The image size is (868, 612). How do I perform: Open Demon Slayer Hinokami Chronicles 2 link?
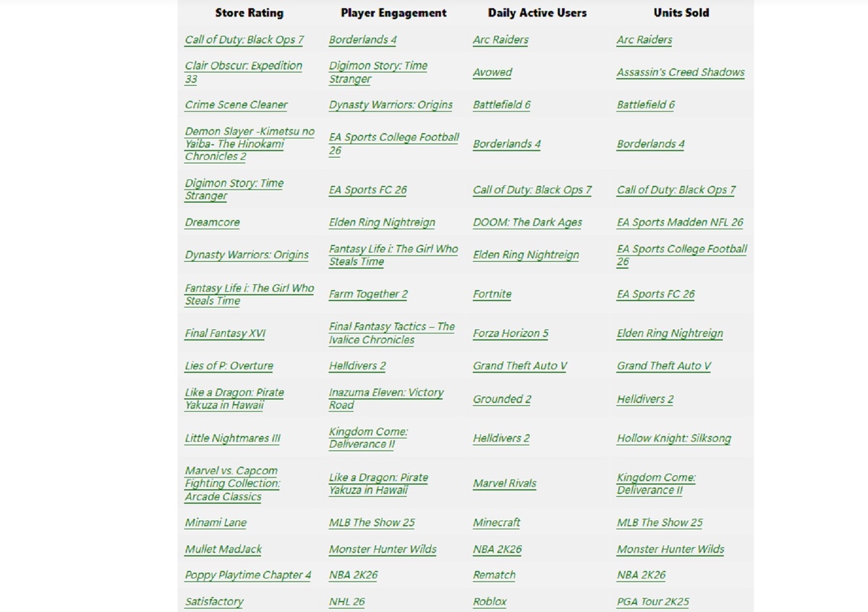pyautogui.click(x=250, y=144)
